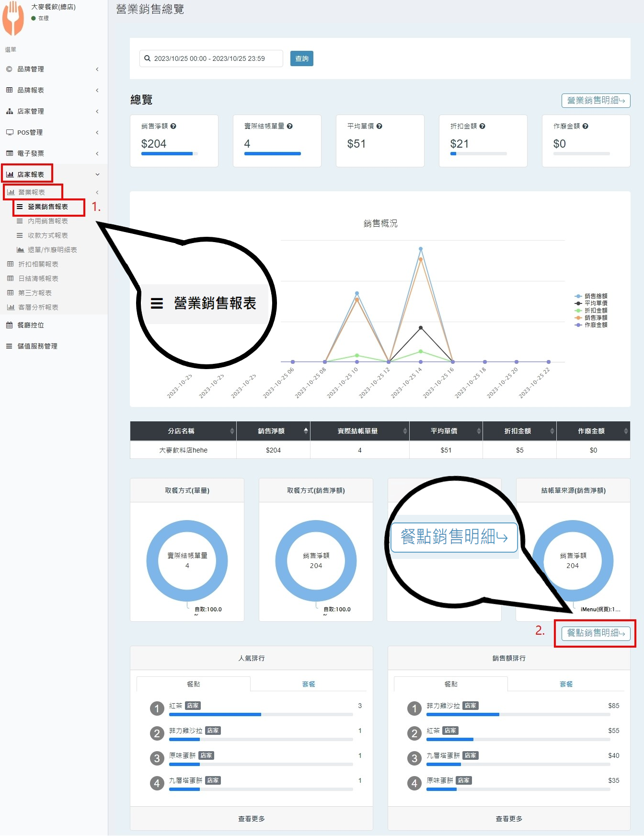
Task: Switch to 套餐 tab in 人氣排行
Action: (308, 684)
